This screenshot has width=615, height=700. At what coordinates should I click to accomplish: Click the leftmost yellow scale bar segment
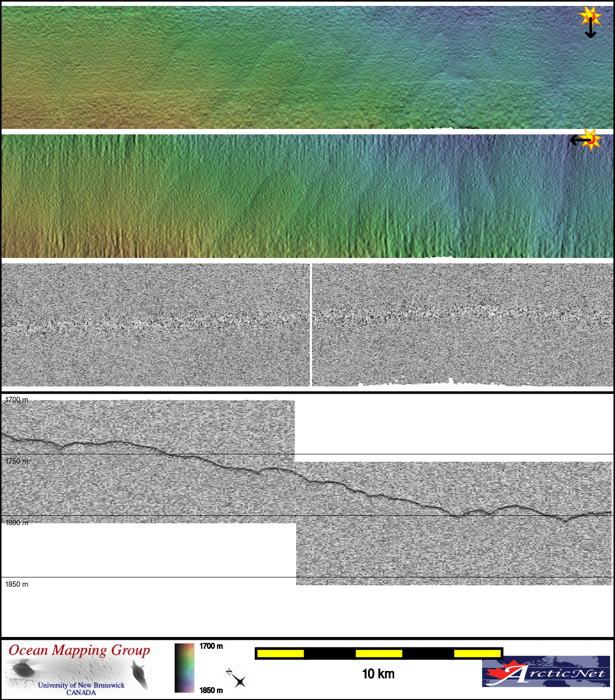[x=280, y=654]
